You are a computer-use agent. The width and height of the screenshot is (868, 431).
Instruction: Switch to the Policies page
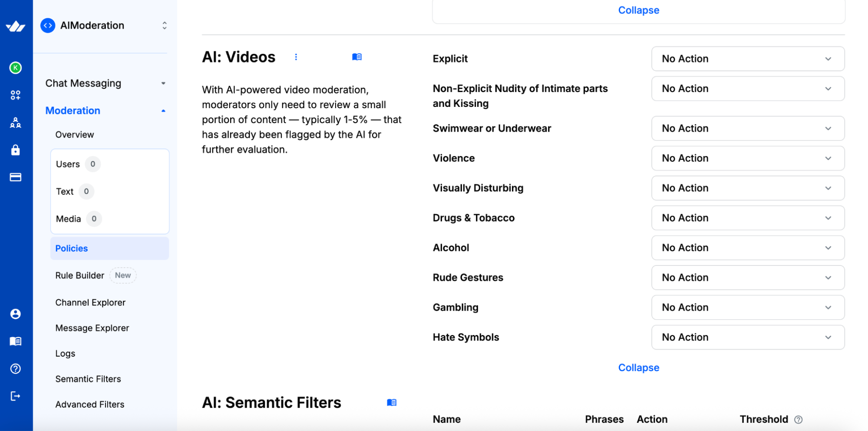pos(71,248)
